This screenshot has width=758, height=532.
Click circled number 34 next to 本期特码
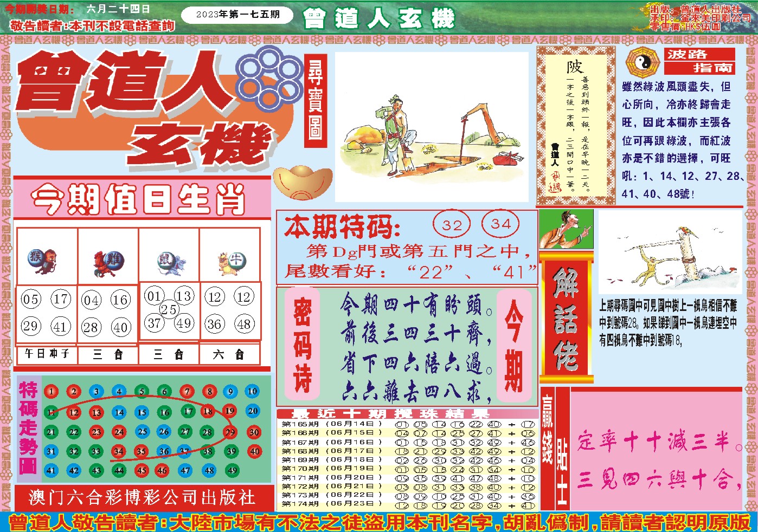[x=500, y=224]
